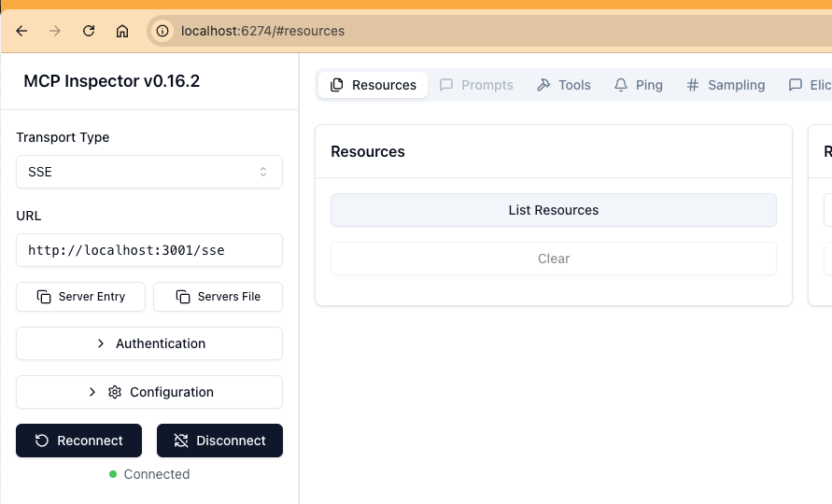This screenshot has width=832, height=504.
Task: View site information icon in address bar
Action: pyautogui.click(x=162, y=32)
